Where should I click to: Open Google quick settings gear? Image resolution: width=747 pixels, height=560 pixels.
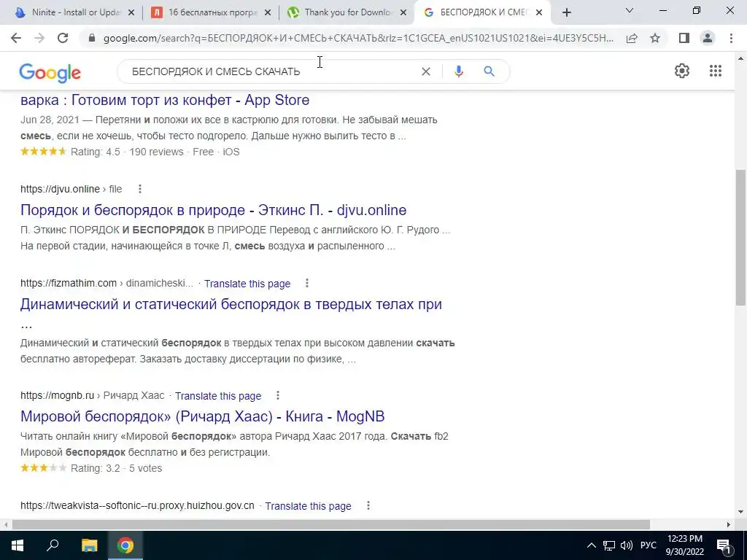[682, 71]
